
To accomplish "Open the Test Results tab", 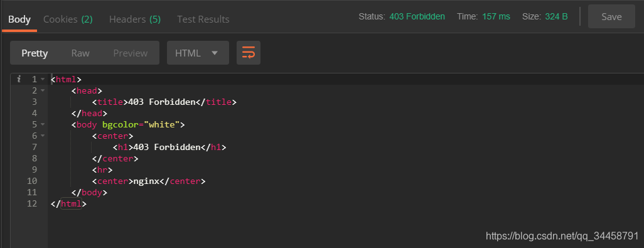I will pos(203,19).
